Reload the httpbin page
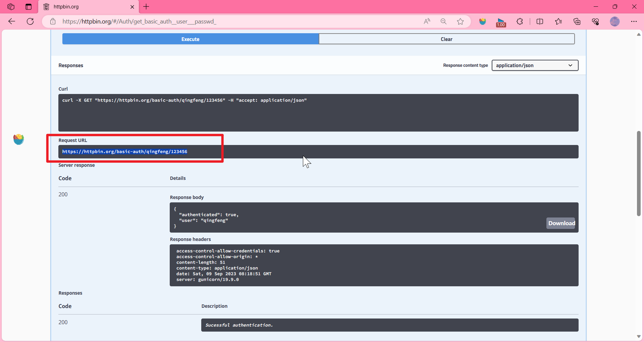Image resolution: width=644 pixels, height=342 pixels. tap(30, 21)
